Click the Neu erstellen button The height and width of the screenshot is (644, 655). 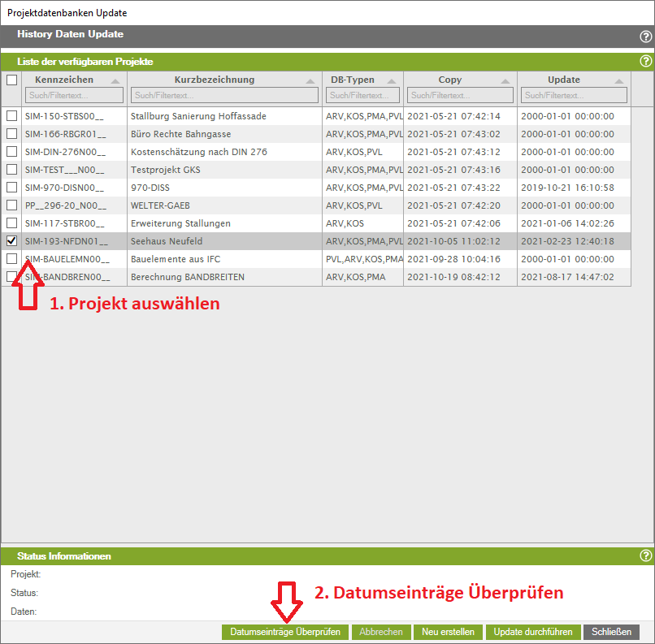click(x=448, y=632)
